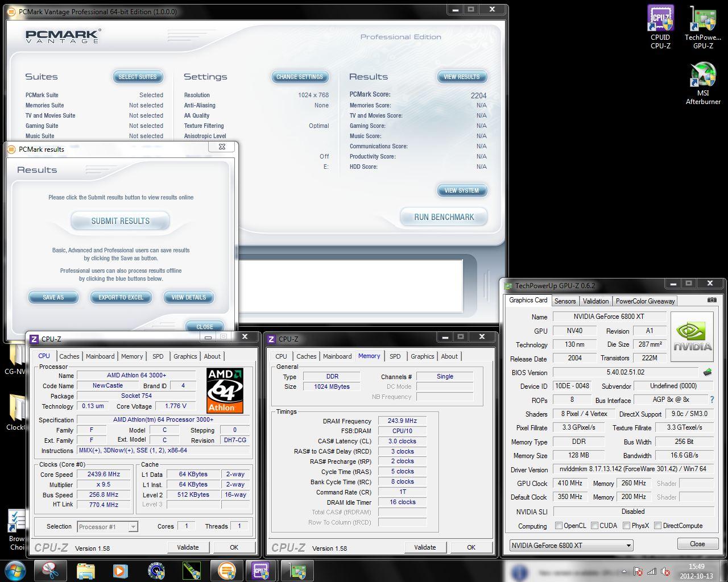Click the Core Speed value 2439.6 MHz
The image size is (728, 582).
(x=104, y=474)
